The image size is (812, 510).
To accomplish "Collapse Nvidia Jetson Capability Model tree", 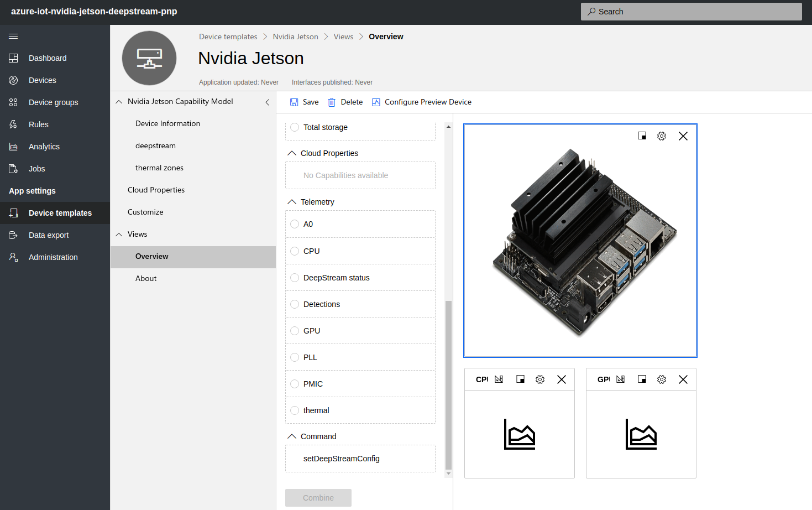I will tap(119, 102).
